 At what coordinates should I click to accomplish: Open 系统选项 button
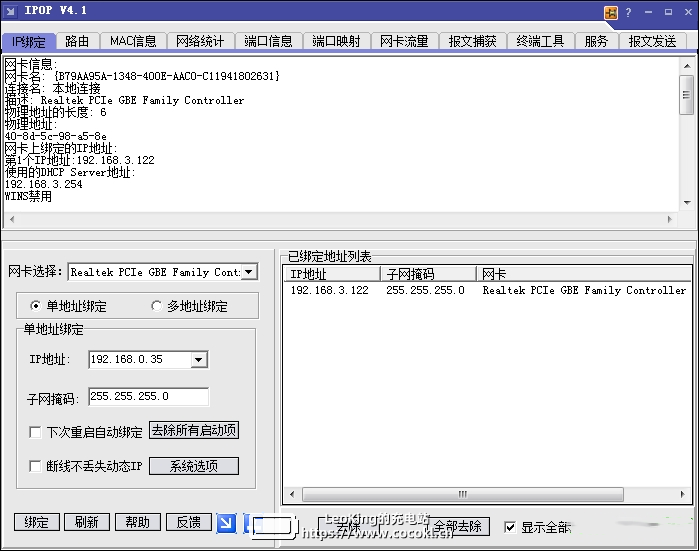tap(194, 466)
